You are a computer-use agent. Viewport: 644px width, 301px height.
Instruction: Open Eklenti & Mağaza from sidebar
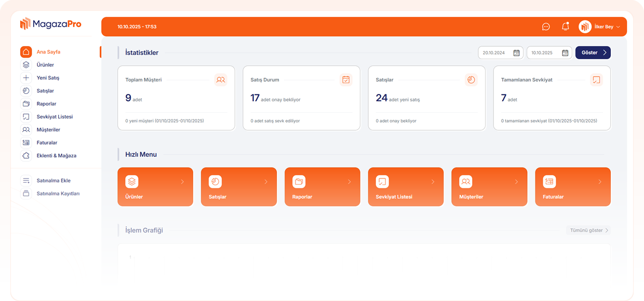(x=56, y=156)
